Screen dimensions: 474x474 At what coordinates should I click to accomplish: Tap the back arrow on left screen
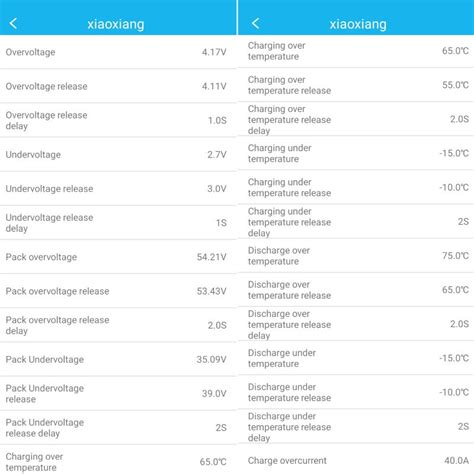[x=13, y=23]
